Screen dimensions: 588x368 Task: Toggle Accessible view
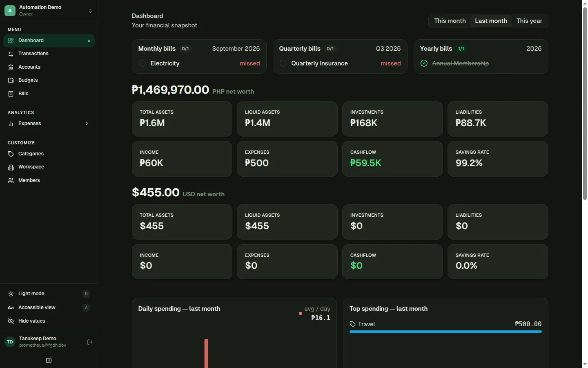(x=49, y=307)
